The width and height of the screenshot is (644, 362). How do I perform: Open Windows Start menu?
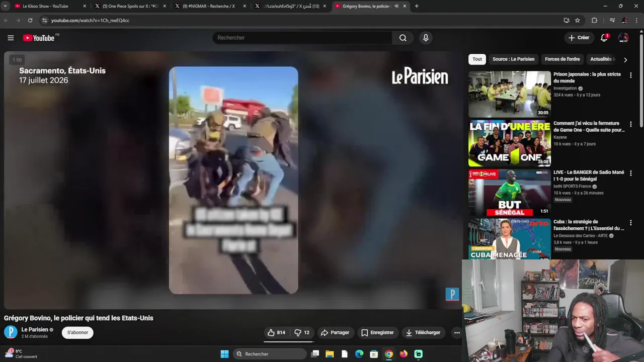224,354
